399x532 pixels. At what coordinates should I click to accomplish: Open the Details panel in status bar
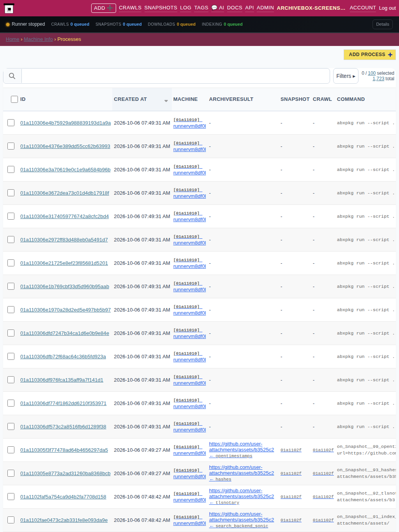(383, 24)
